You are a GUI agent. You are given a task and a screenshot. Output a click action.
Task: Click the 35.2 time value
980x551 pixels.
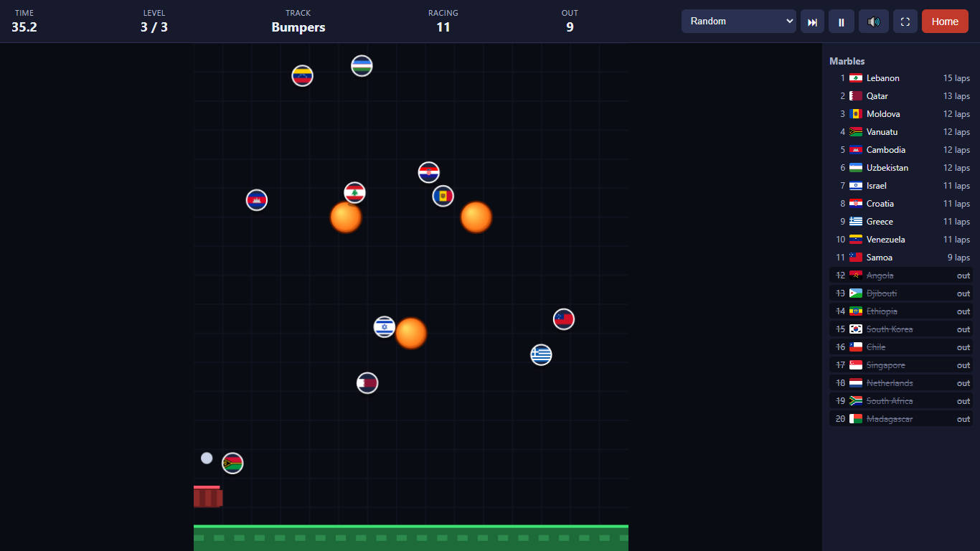[x=24, y=27]
